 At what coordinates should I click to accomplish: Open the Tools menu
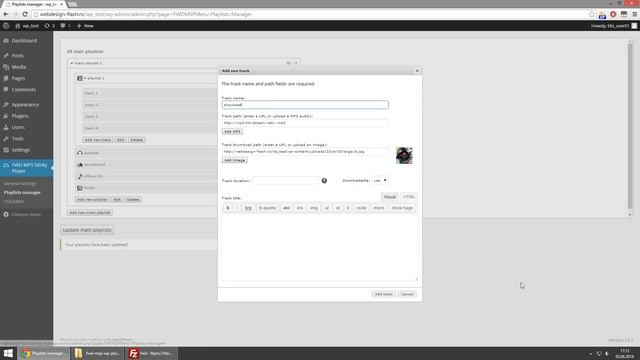(x=18, y=139)
